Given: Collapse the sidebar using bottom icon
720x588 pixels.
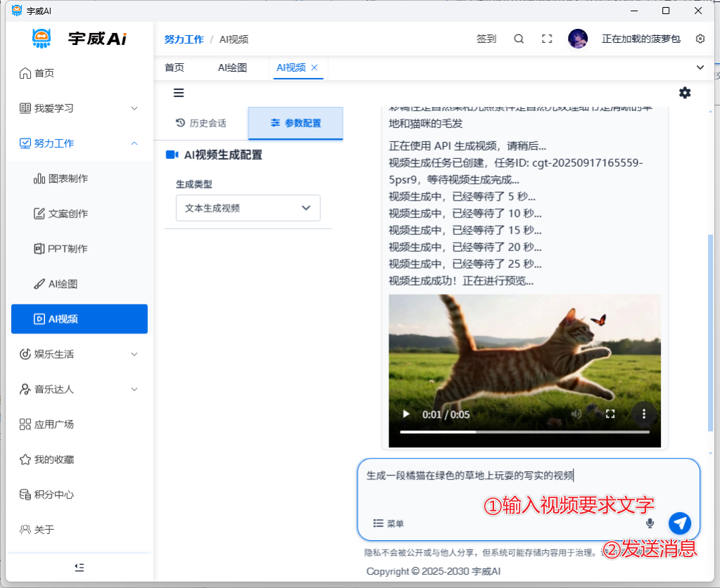Looking at the screenshot, I should coord(80,567).
